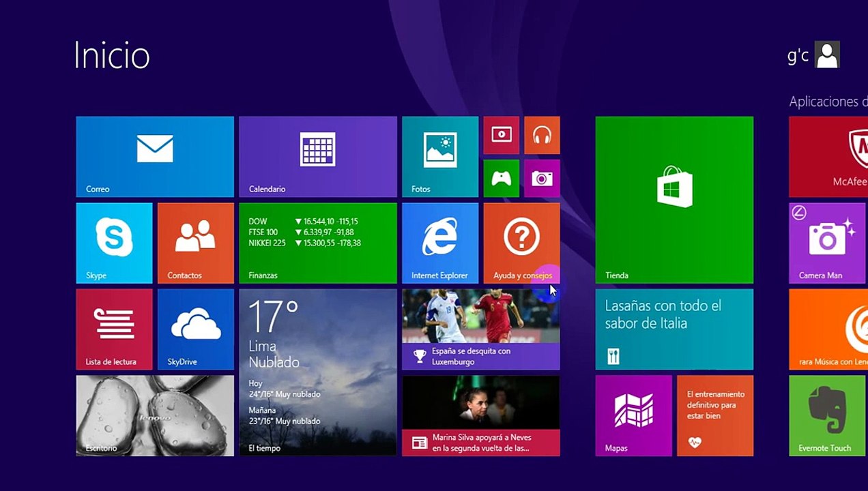This screenshot has height=491, width=868.
Task: Open the Escritorio desktop tile
Action: point(155,416)
